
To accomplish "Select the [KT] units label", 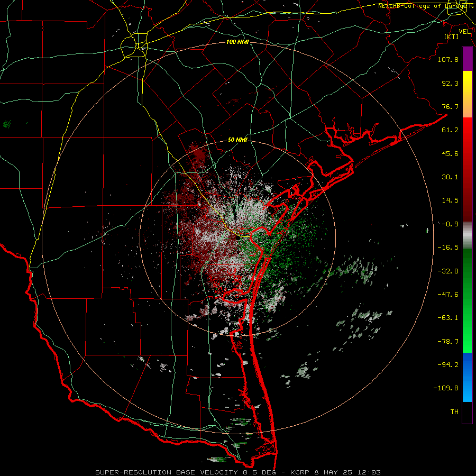I will (452, 36).
